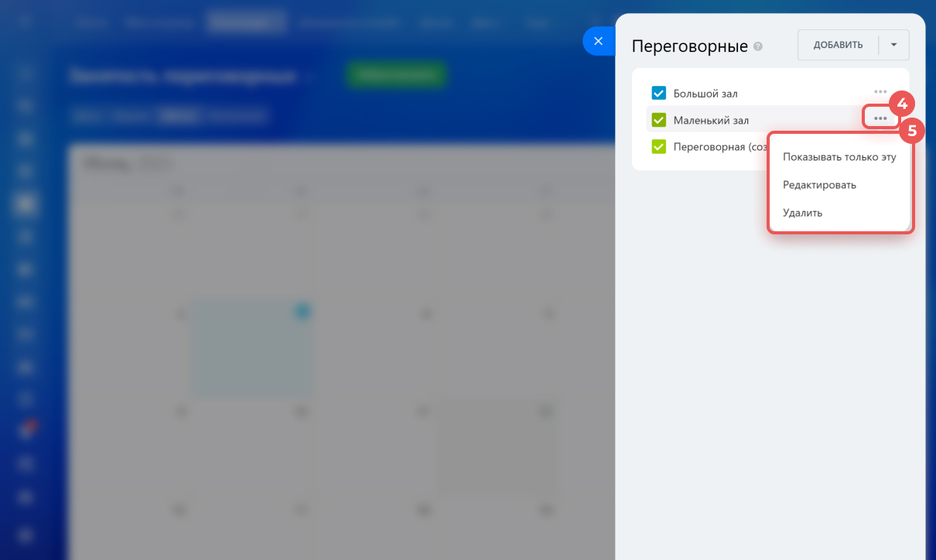Click the Большой зал room name

(705, 94)
